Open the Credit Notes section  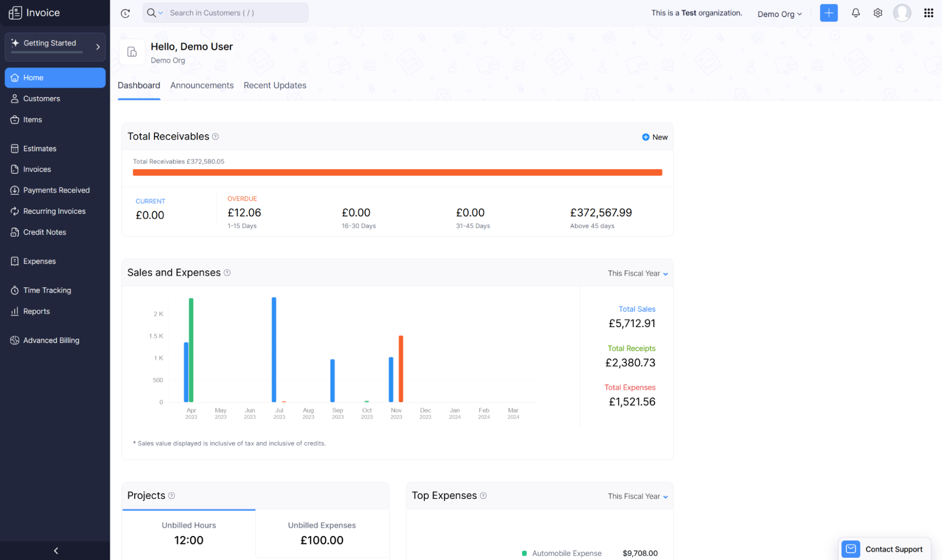tap(45, 232)
